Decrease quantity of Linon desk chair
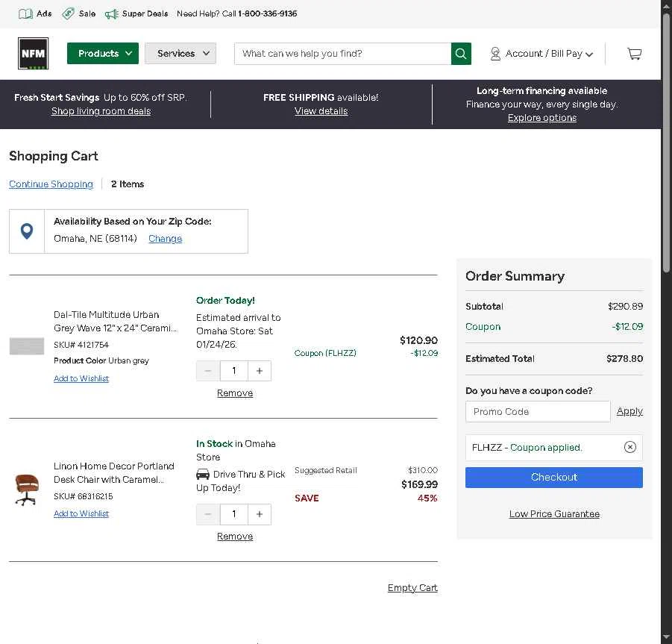This screenshot has height=644, width=672. coord(208,514)
